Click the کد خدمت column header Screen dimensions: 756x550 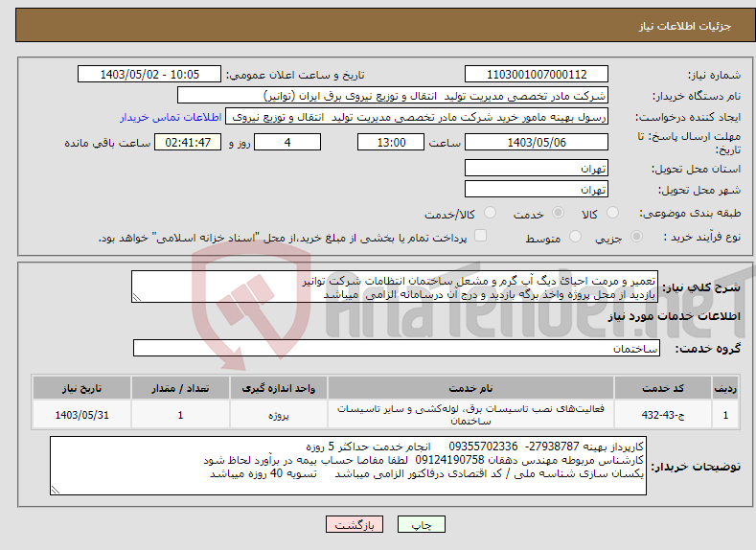(x=662, y=388)
